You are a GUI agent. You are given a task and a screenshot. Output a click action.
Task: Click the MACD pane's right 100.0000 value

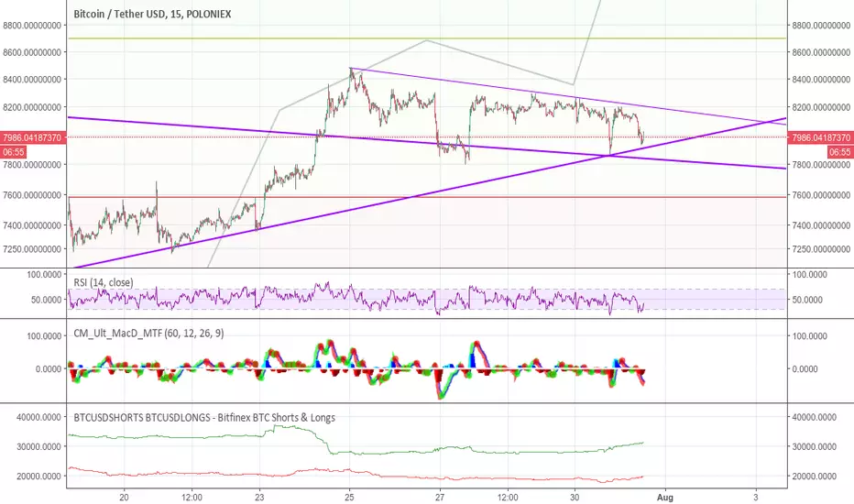pos(810,336)
